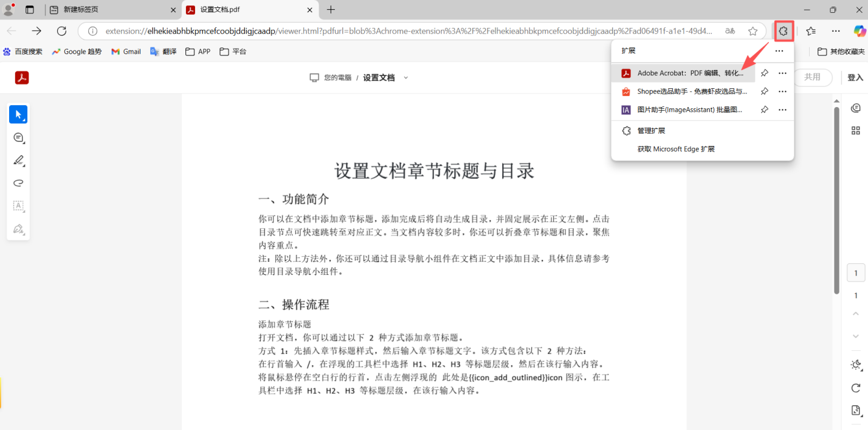This screenshot has width=868, height=430.
Task: Select the highlighter pen tool
Action: coord(18,161)
